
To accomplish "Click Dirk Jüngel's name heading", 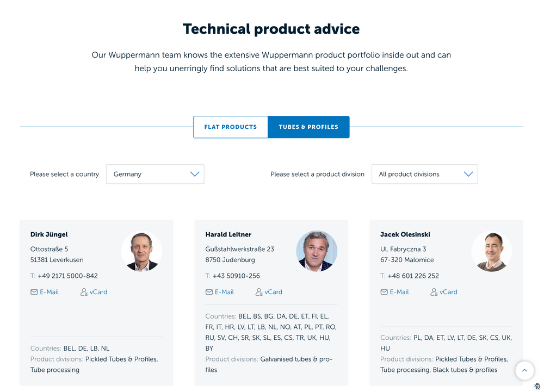I will [49, 234].
